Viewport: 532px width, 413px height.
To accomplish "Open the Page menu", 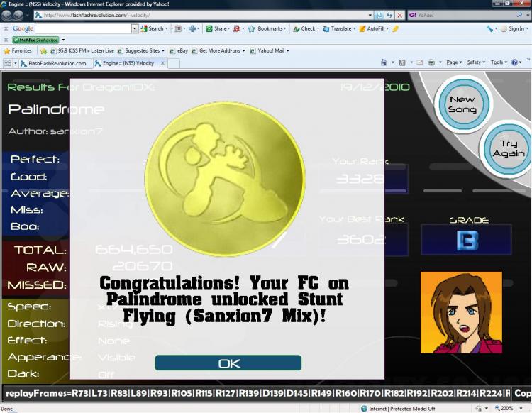I will (x=454, y=62).
